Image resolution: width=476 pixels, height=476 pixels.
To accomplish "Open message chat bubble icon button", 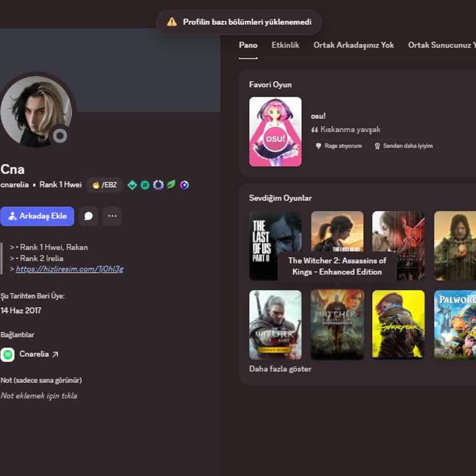I will click(x=89, y=216).
